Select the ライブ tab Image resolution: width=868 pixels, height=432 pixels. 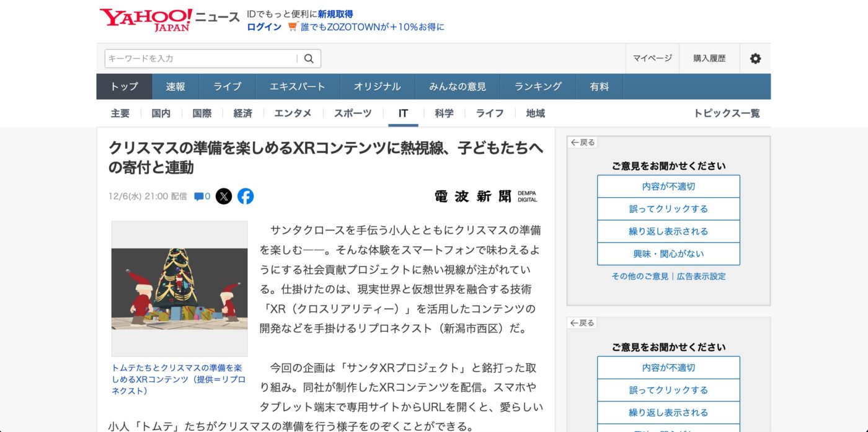228,87
